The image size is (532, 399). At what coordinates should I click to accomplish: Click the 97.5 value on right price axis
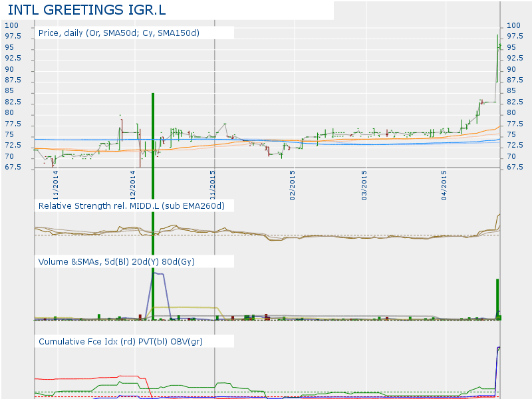(x=515, y=37)
